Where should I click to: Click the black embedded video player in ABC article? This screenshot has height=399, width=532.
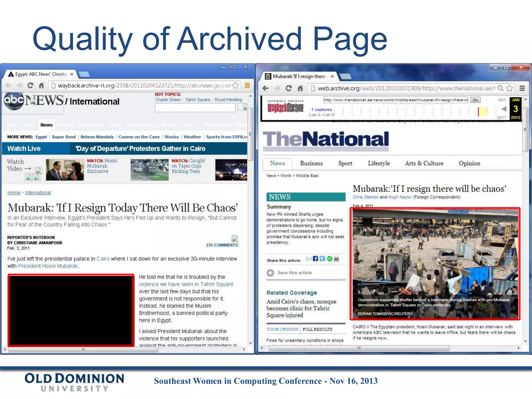point(71,310)
